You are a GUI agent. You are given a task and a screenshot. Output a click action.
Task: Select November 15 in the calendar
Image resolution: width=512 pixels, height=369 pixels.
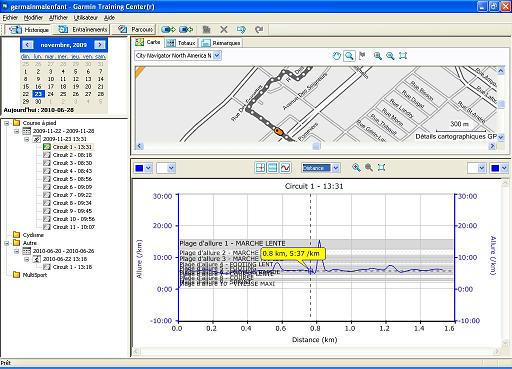click(x=26, y=87)
